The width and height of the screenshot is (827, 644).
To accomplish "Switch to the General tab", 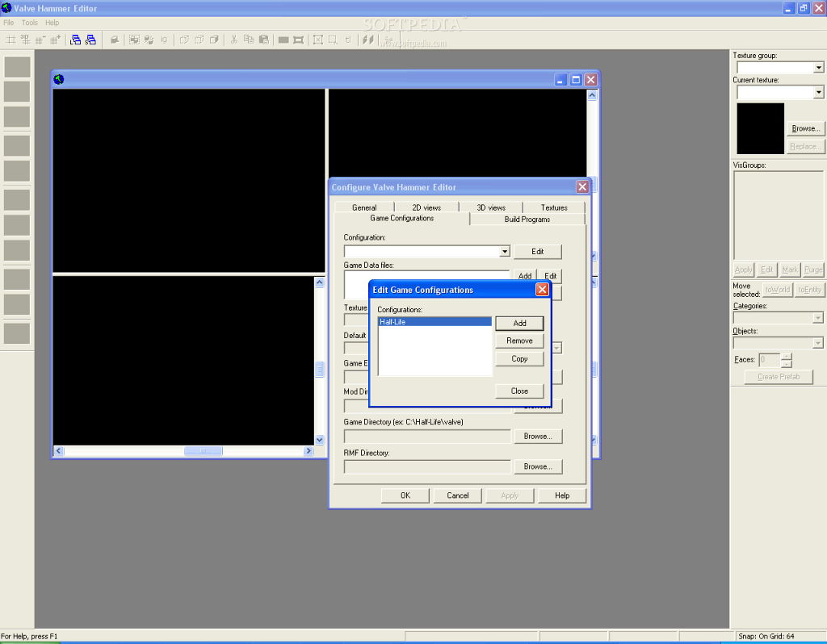I will coord(364,207).
